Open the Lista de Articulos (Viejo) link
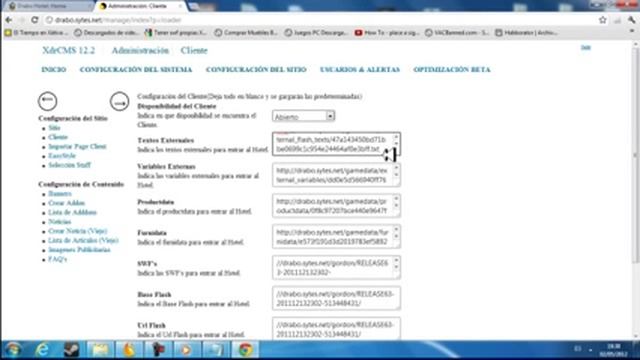640x360 pixels. pos(83,241)
